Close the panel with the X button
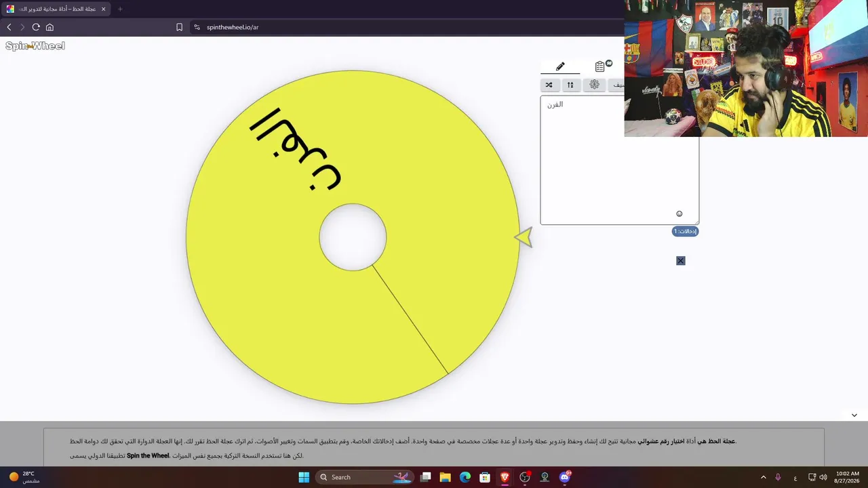 click(x=681, y=261)
